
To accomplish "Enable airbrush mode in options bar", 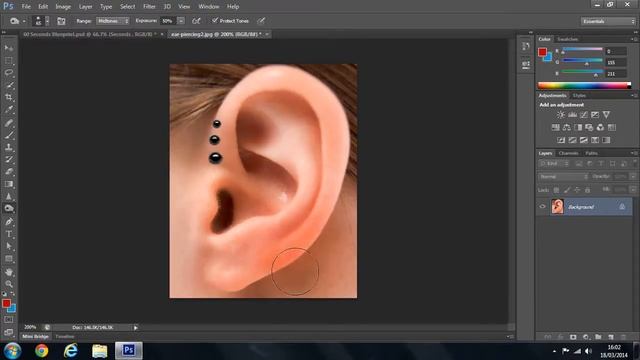I will pyautogui.click(x=196, y=21).
